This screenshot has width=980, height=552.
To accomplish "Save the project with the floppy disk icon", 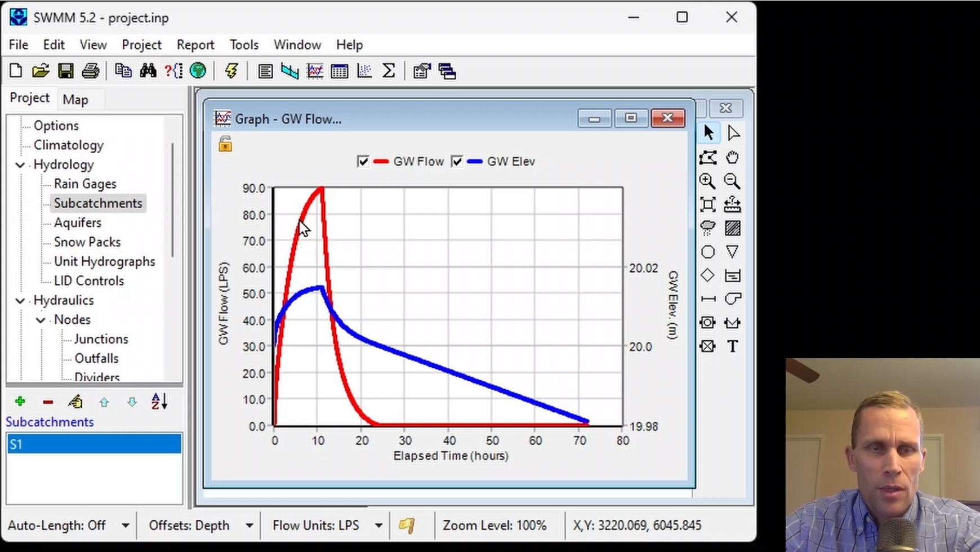I will pos(65,71).
